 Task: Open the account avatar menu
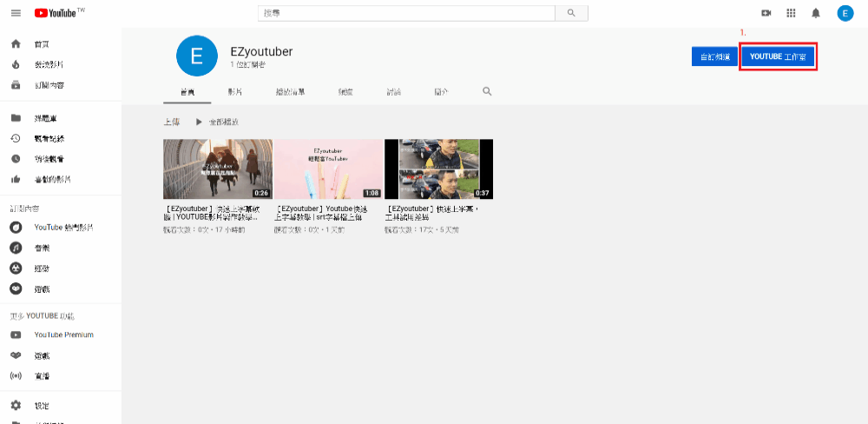(x=845, y=13)
